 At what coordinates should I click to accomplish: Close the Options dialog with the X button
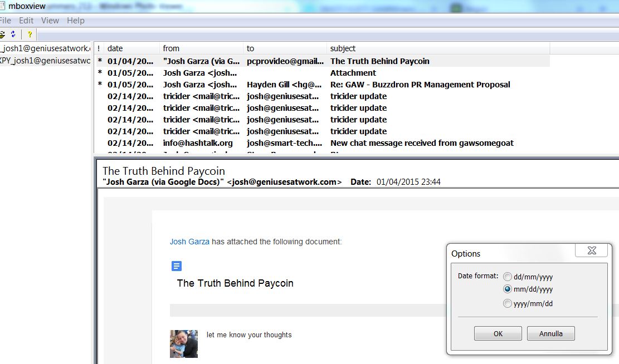pyautogui.click(x=591, y=250)
